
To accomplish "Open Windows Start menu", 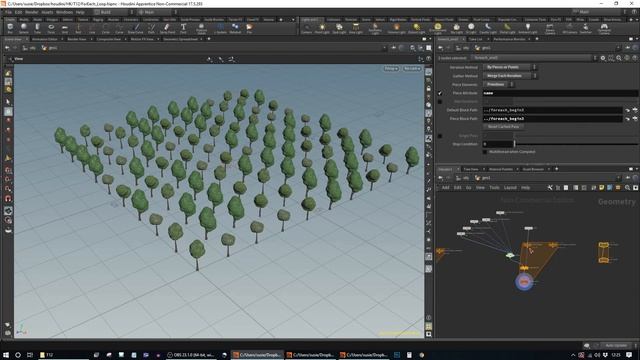I will 6,355.
